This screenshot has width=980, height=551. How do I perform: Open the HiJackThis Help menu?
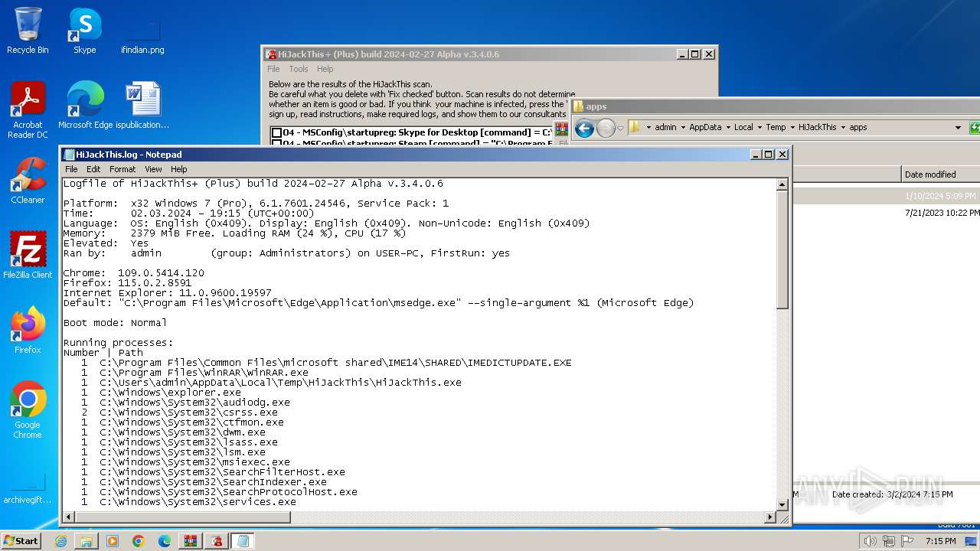(x=325, y=69)
